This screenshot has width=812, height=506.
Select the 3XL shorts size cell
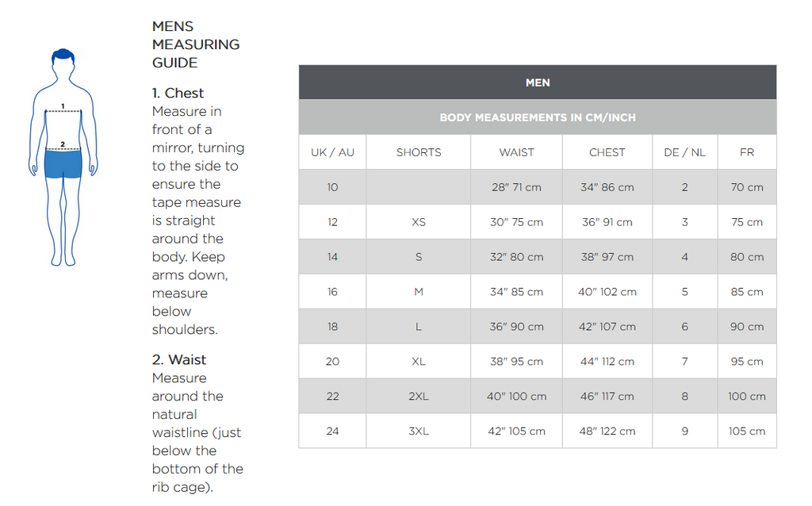click(x=419, y=431)
